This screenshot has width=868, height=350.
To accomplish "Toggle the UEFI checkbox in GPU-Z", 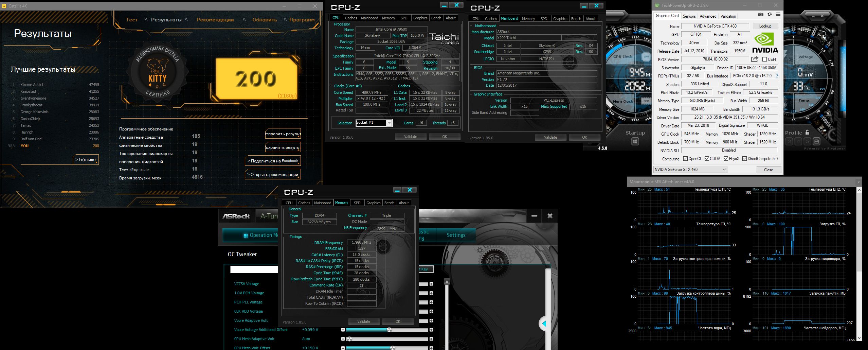I will 765,59.
